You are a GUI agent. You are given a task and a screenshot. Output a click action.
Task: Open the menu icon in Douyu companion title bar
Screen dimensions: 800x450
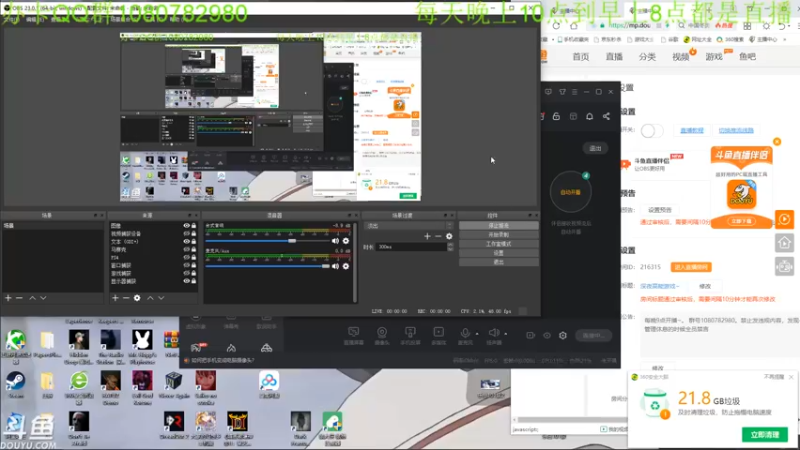click(x=574, y=92)
